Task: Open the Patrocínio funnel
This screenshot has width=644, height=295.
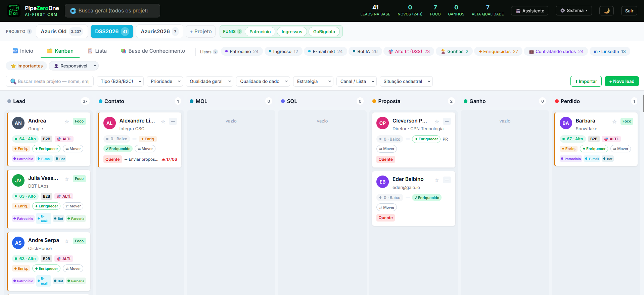Action: [x=260, y=32]
